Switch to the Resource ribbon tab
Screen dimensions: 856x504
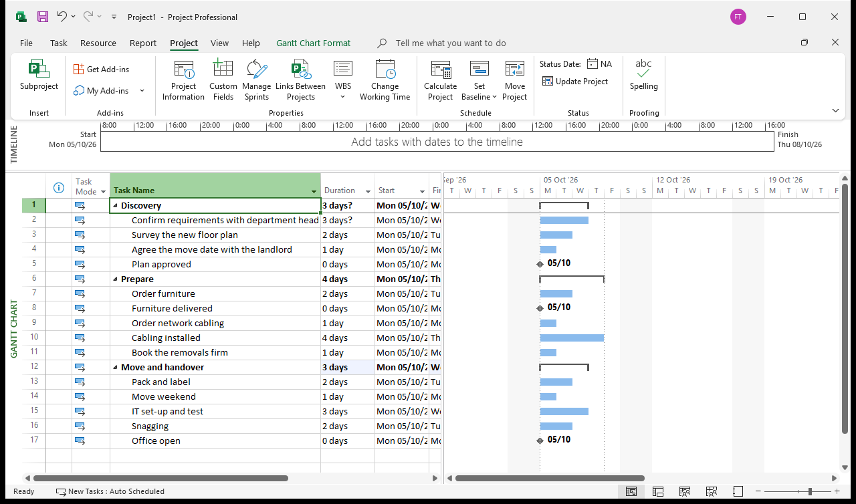pos(98,43)
